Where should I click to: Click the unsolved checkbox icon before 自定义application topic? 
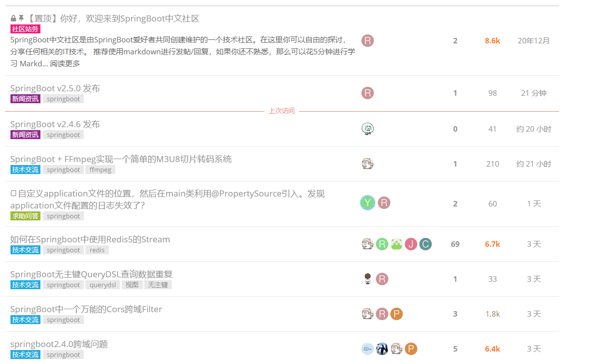pyautogui.click(x=13, y=193)
